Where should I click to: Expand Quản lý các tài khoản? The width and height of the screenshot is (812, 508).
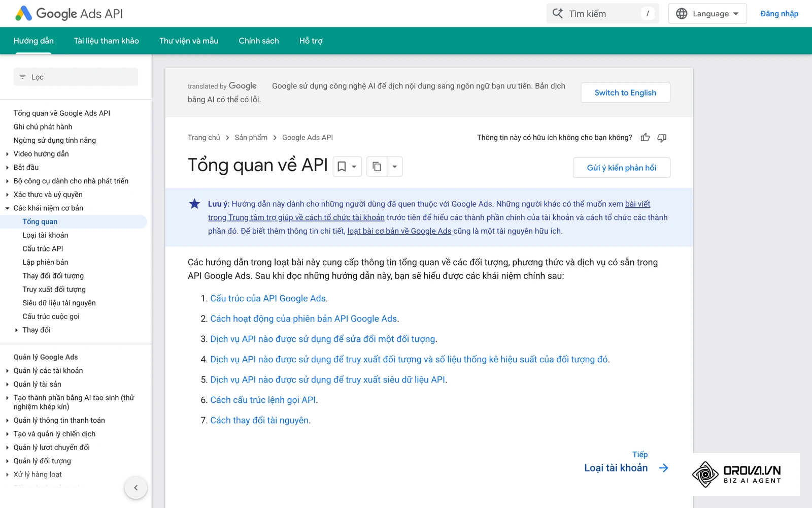point(8,371)
